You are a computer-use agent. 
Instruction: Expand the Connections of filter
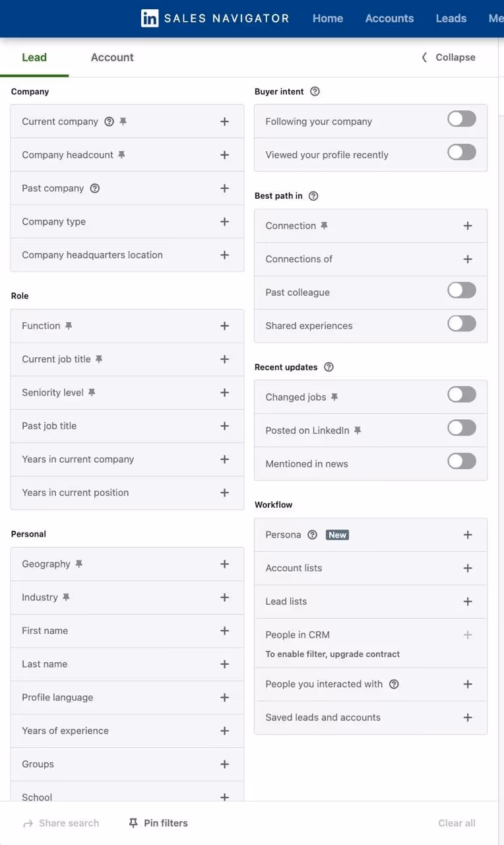click(x=468, y=259)
